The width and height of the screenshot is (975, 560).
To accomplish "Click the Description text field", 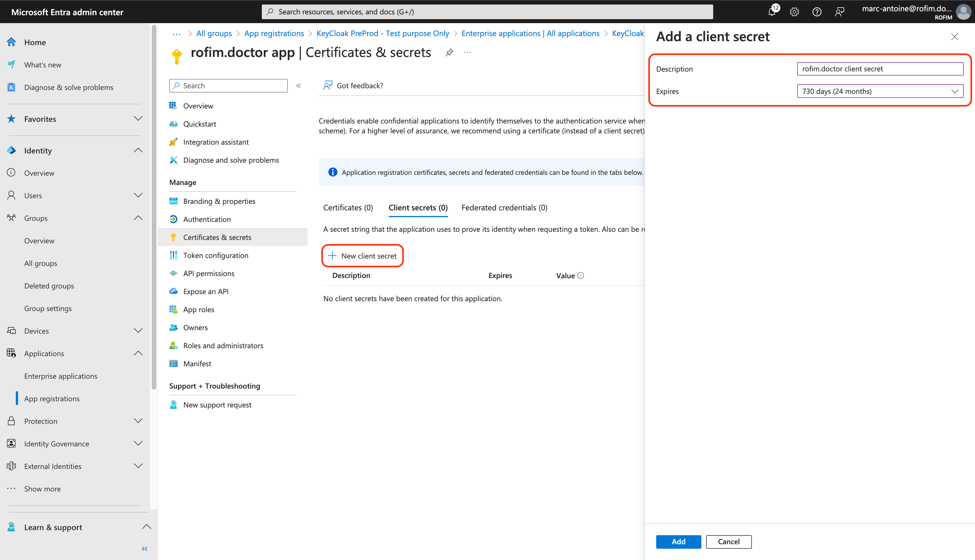I will (880, 69).
